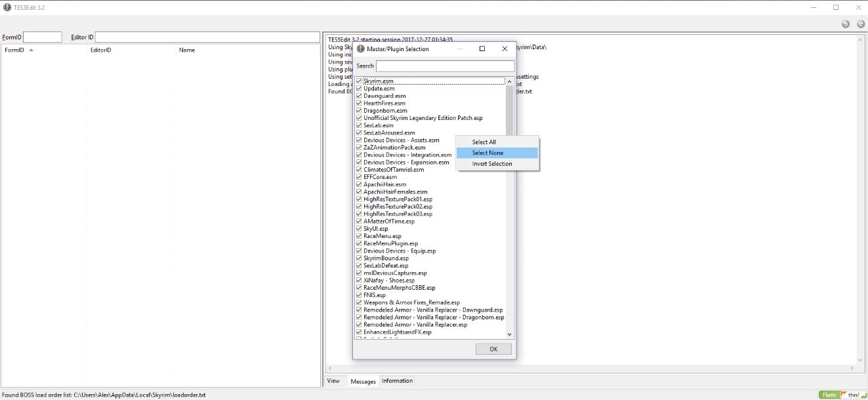Maximize the Master/Plugin Selection dialog
The width and height of the screenshot is (868, 400).
click(x=482, y=49)
